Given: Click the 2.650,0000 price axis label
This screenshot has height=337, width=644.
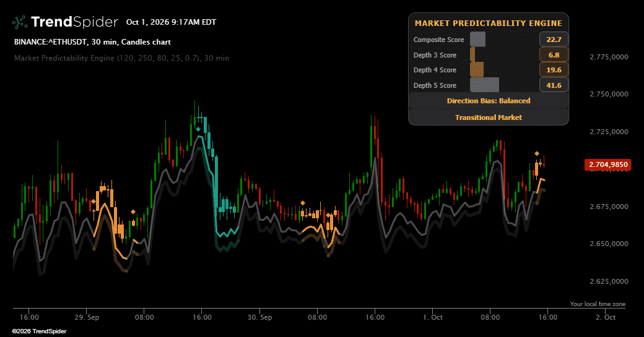Looking at the screenshot, I should [609, 244].
